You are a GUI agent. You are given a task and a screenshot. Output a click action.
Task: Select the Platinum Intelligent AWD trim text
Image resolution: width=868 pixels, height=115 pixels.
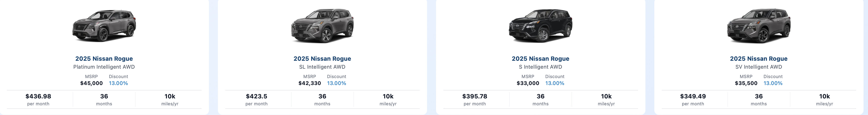(x=104, y=67)
